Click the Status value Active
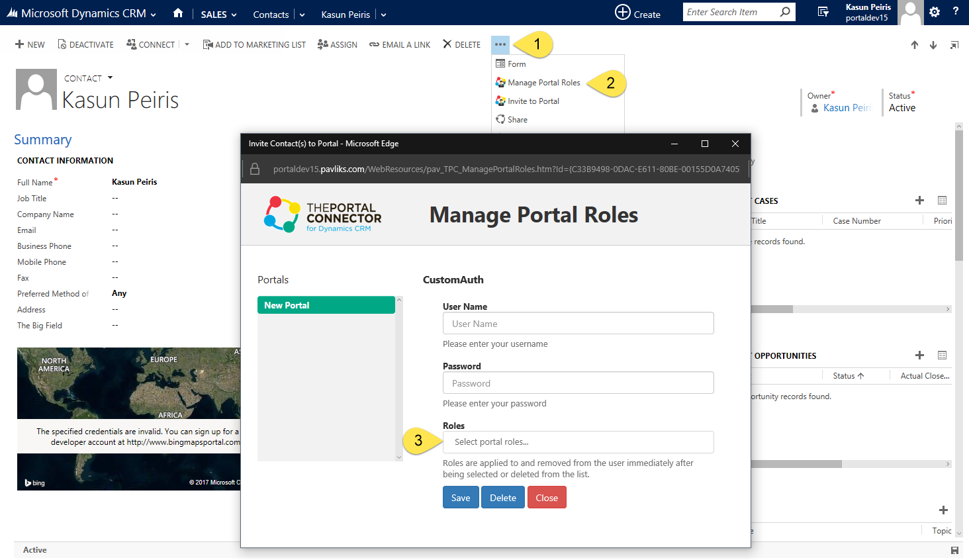Viewport: 969px width, 560px height. (x=902, y=108)
